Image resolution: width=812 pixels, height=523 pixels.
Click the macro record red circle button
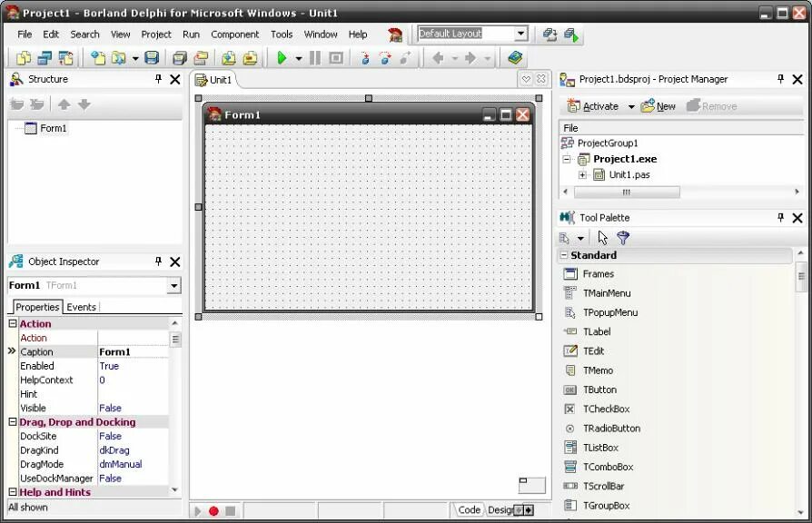pos(213,511)
